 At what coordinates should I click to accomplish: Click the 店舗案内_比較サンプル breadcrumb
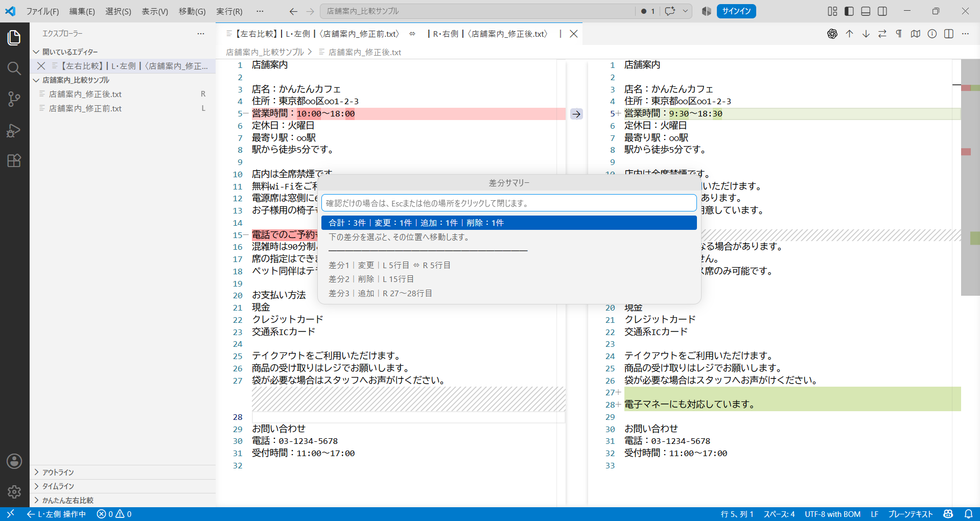click(265, 52)
